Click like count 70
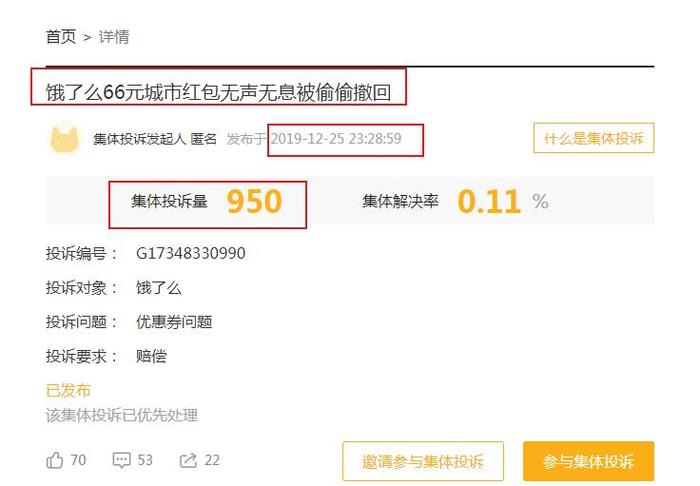Viewport: 700px width, 486px height. click(x=78, y=460)
